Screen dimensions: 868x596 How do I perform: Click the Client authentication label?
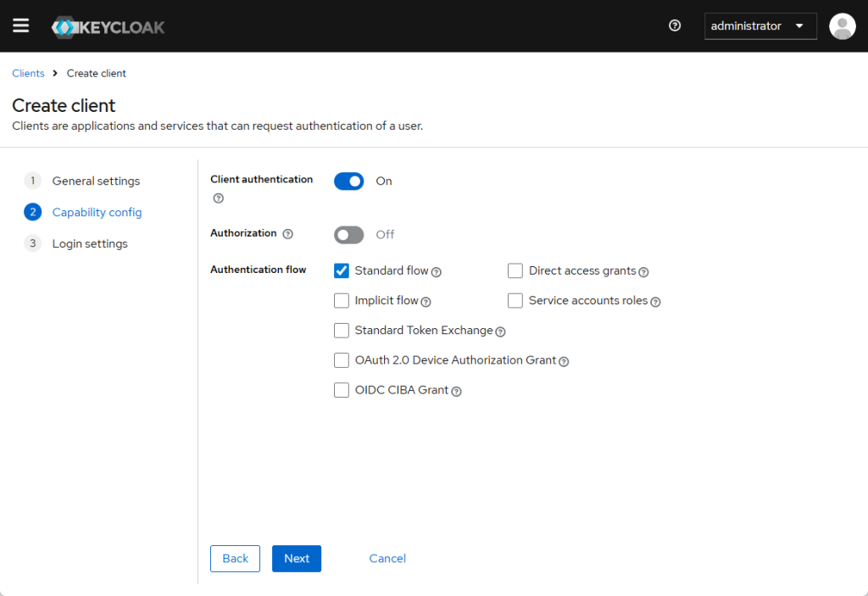tap(261, 180)
